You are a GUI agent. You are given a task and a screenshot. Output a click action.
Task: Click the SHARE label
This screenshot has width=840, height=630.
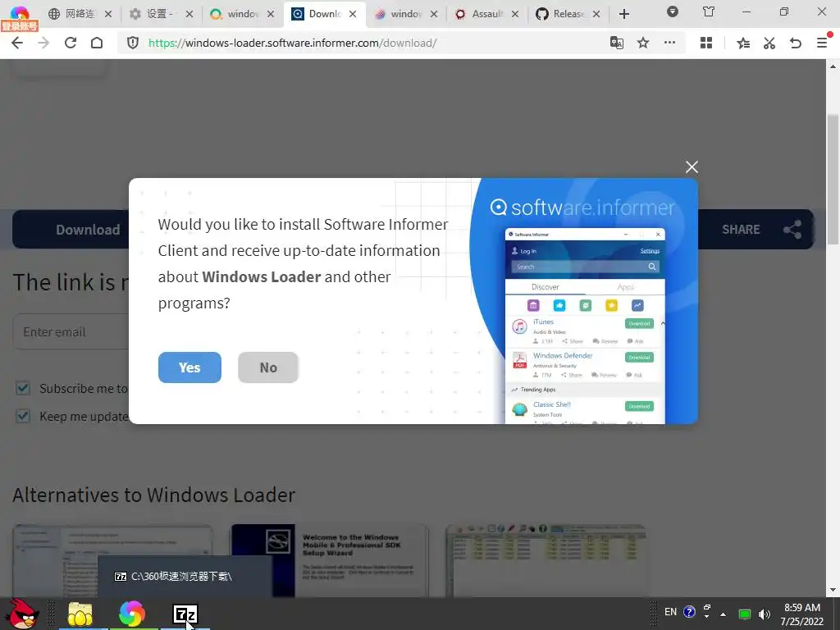click(x=741, y=230)
